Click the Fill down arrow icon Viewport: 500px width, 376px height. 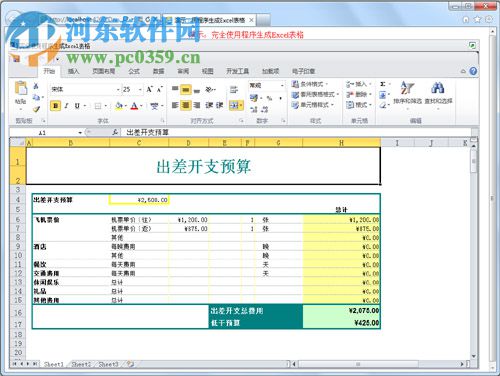pos(383,95)
